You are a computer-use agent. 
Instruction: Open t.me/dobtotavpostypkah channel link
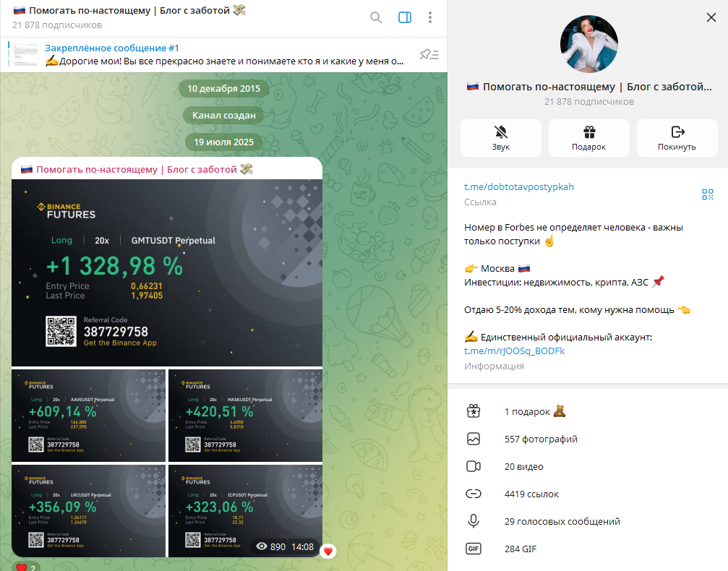pyautogui.click(x=519, y=186)
